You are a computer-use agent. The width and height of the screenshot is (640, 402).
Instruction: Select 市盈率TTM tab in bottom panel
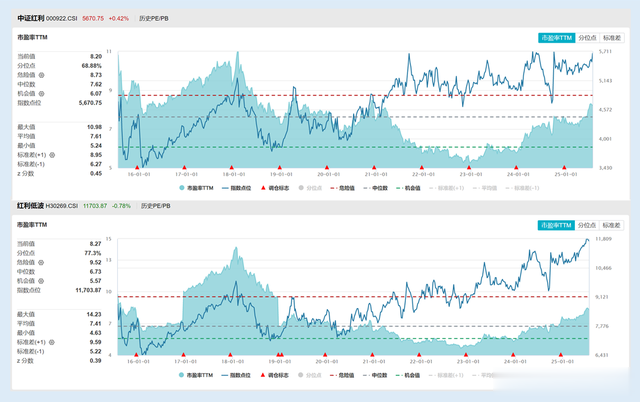(x=556, y=225)
